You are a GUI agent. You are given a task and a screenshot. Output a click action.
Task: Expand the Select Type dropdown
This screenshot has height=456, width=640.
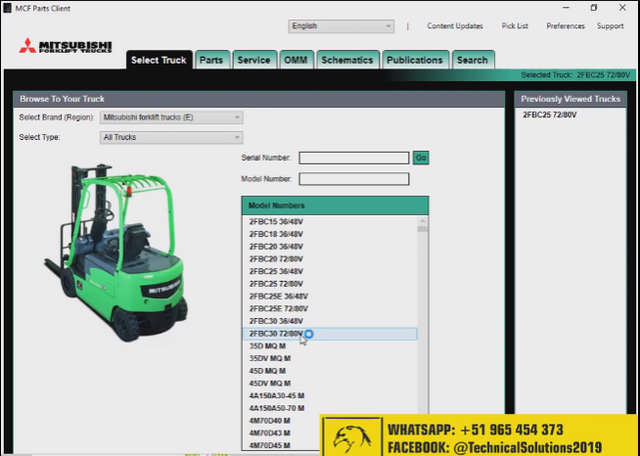point(172,136)
